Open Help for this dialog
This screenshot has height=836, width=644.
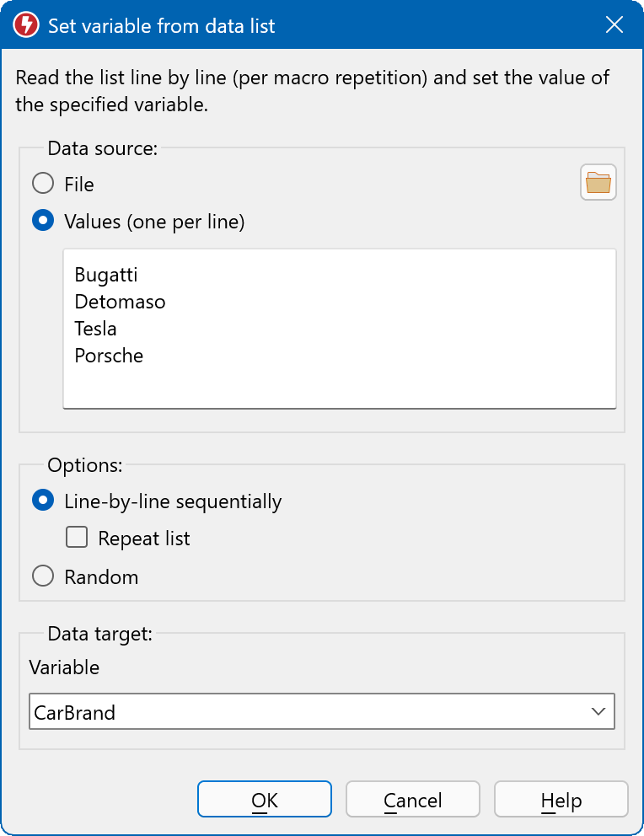(x=561, y=800)
